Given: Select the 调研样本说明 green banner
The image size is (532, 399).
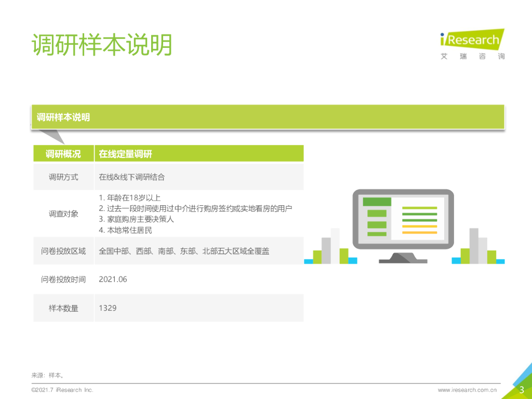Looking at the screenshot, I should pos(268,117).
